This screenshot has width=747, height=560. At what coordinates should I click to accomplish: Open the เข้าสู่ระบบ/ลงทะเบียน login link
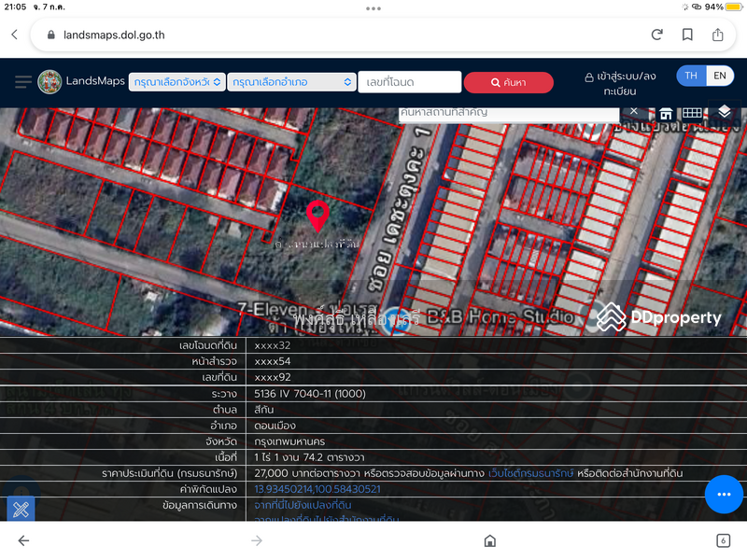620,83
